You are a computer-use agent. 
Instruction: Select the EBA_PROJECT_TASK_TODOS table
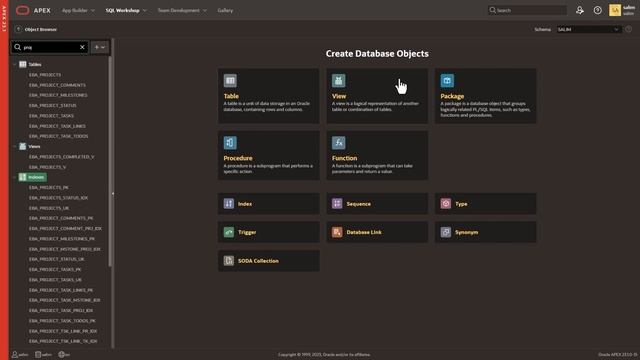coord(58,136)
